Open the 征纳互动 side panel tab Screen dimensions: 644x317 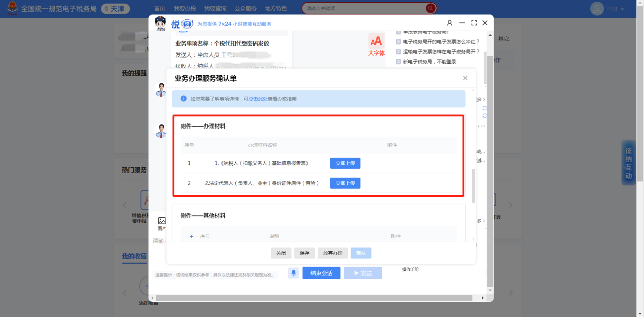click(628, 163)
